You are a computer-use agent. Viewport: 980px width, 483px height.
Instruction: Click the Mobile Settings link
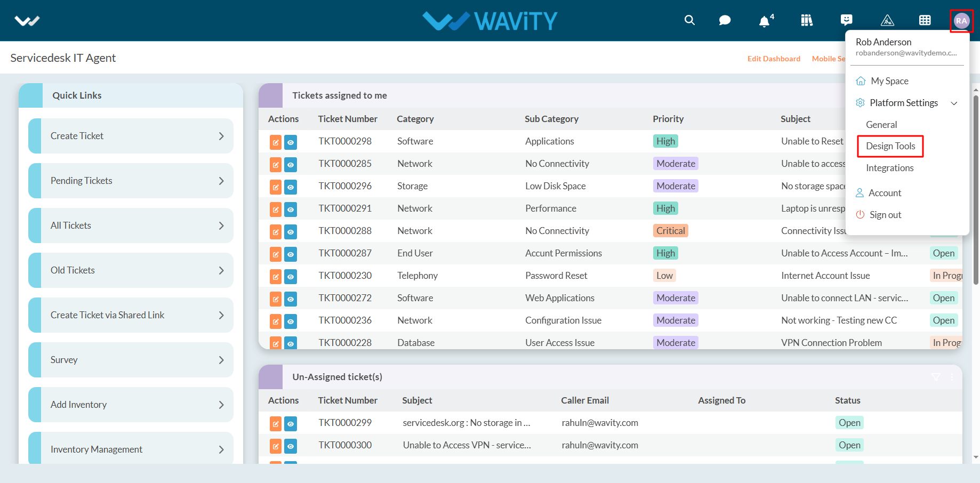[x=829, y=59]
